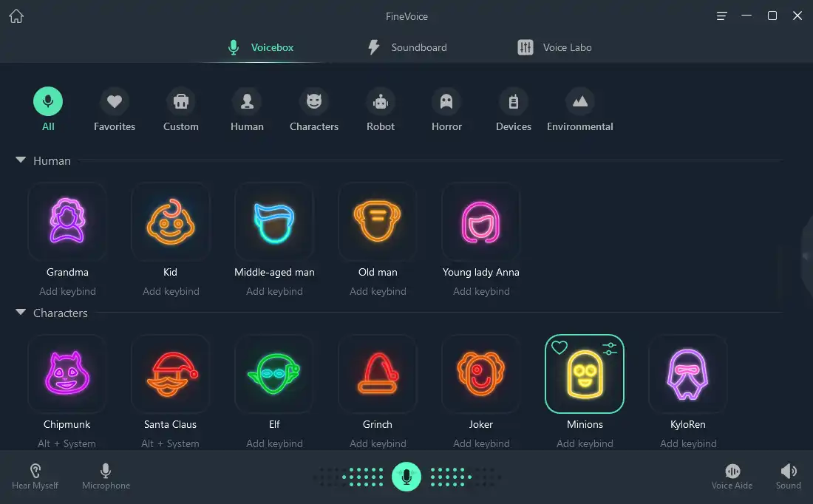This screenshot has width=813, height=504.
Task: Click the FineVoice window title
Action: pyautogui.click(x=406, y=16)
